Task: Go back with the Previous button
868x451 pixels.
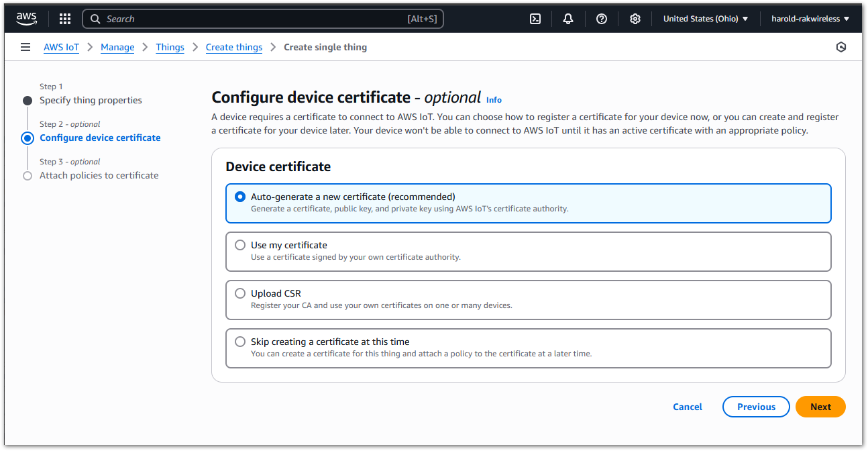Action: 756,407
